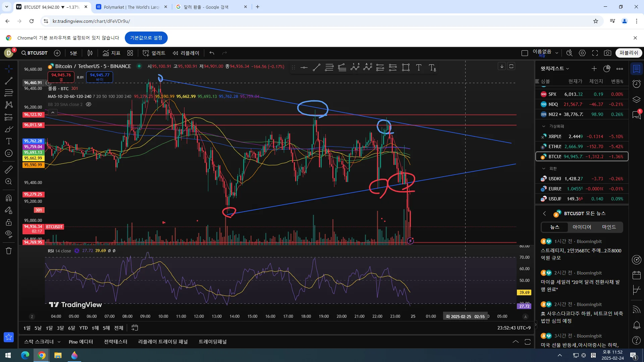The image size is (644, 362).
Task: Collapse the 외환 watchlist section
Action: (x=544, y=169)
